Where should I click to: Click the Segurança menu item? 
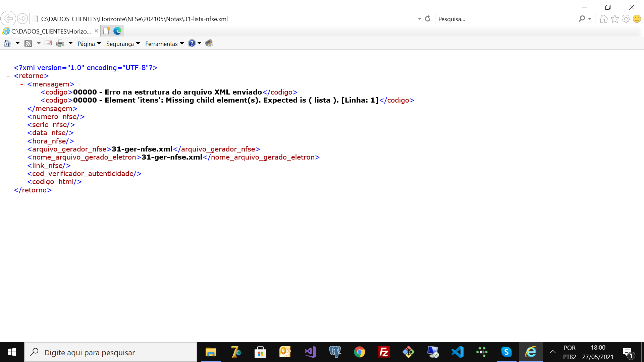[123, 43]
